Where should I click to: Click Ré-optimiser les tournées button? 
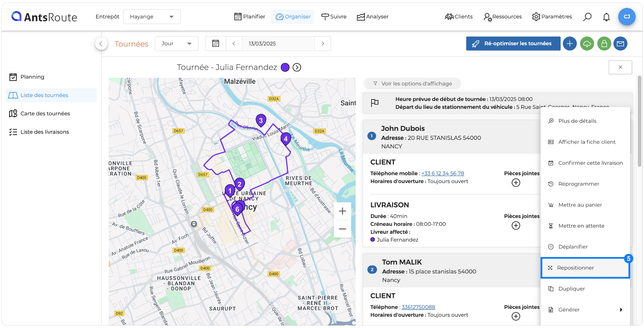[x=513, y=43]
